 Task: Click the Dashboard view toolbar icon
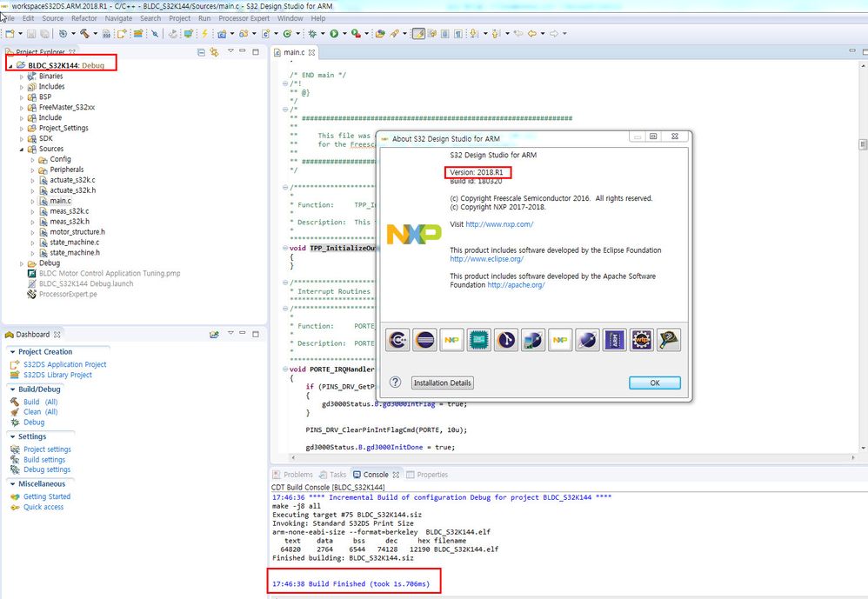(214, 334)
